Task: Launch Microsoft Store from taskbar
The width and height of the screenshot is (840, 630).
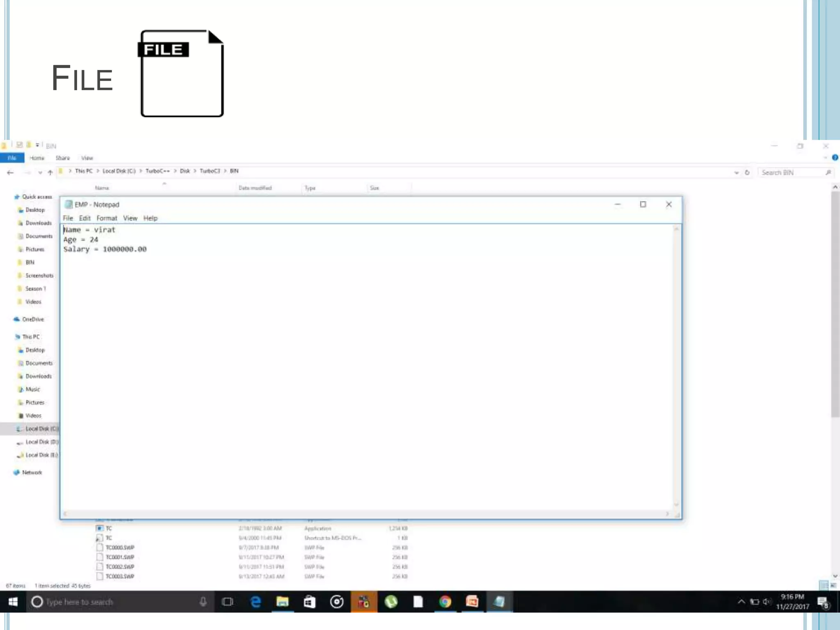Action: [x=309, y=602]
